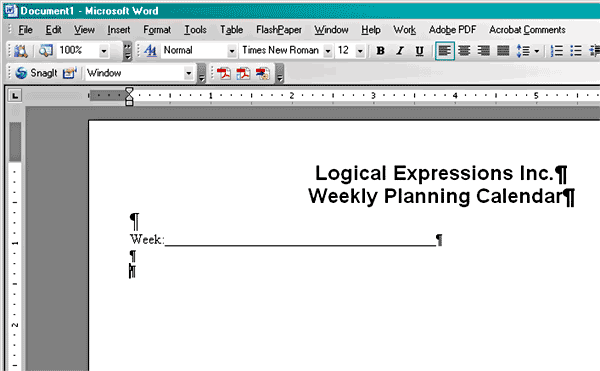
Task: Open the font size 12 dropdown
Action: pos(360,50)
